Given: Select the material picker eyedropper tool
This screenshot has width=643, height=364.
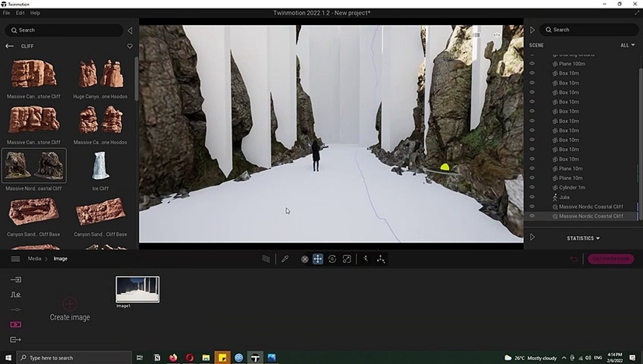Looking at the screenshot, I should [x=285, y=259].
